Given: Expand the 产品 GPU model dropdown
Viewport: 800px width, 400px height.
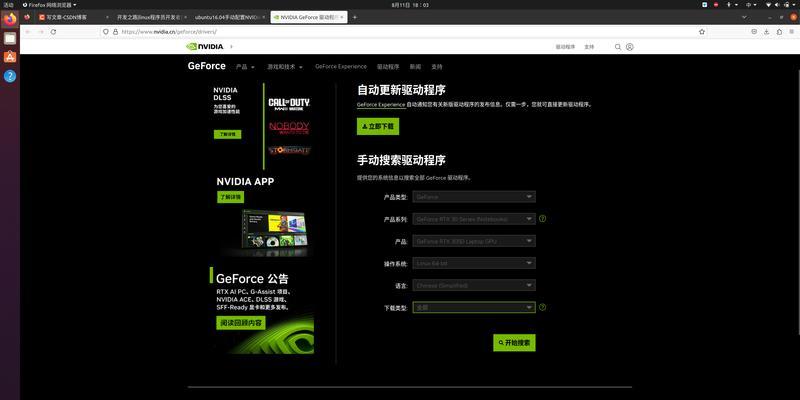Looking at the screenshot, I should click(474, 241).
